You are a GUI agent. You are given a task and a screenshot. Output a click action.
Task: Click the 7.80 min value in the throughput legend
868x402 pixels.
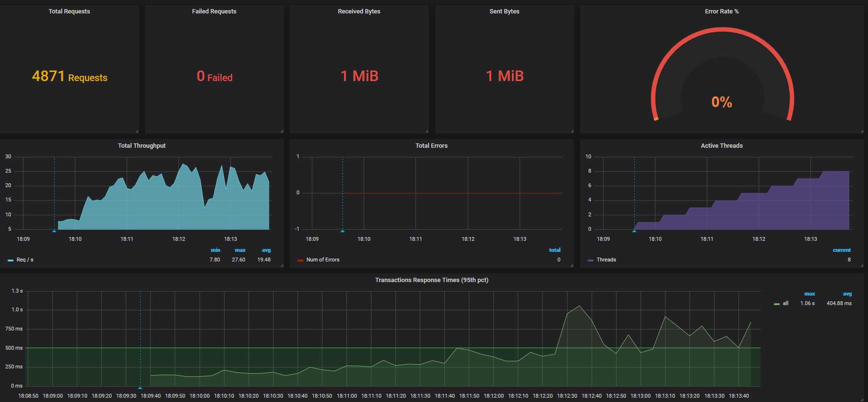[215, 260]
